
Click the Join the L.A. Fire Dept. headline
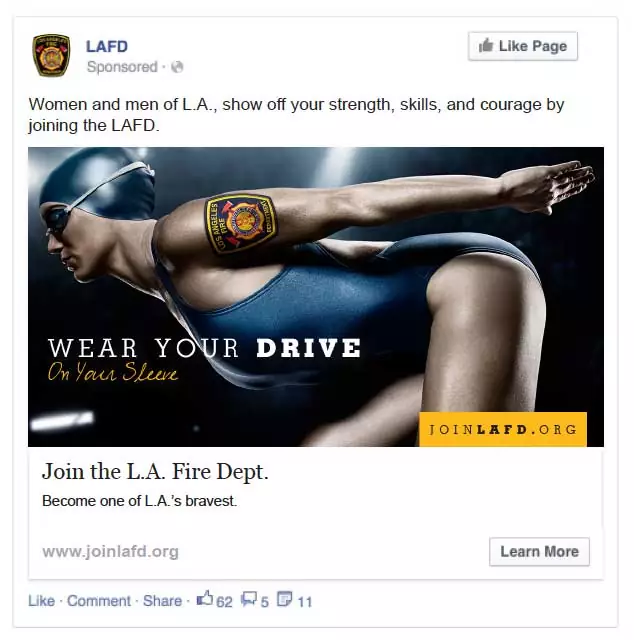(x=155, y=471)
